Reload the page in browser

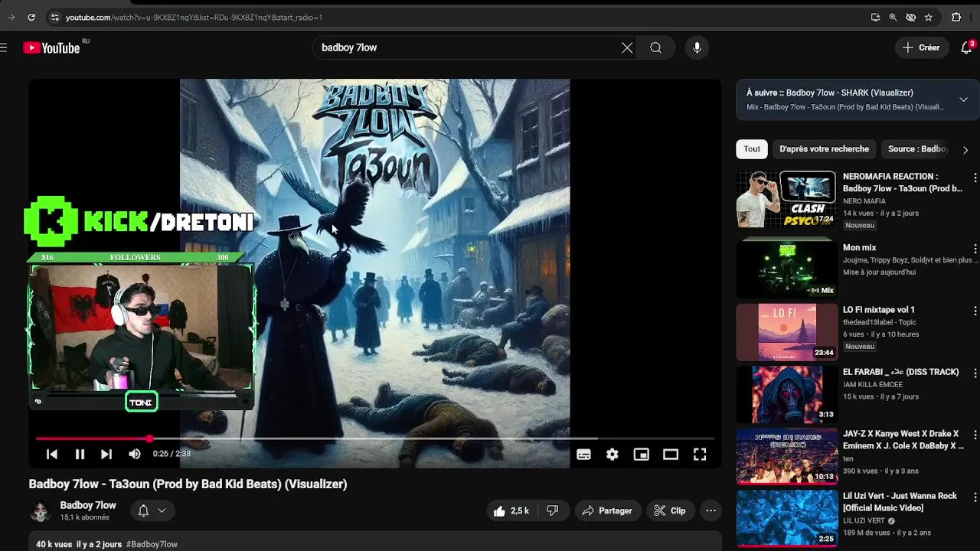[x=31, y=17]
